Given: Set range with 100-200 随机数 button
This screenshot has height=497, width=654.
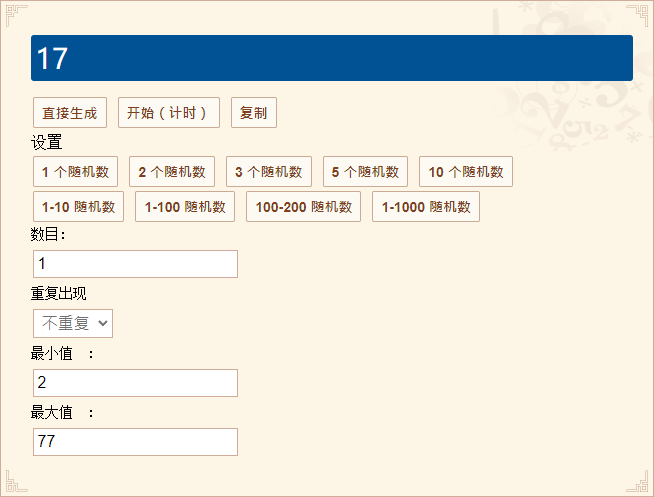Looking at the screenshot, I should 303,206.
